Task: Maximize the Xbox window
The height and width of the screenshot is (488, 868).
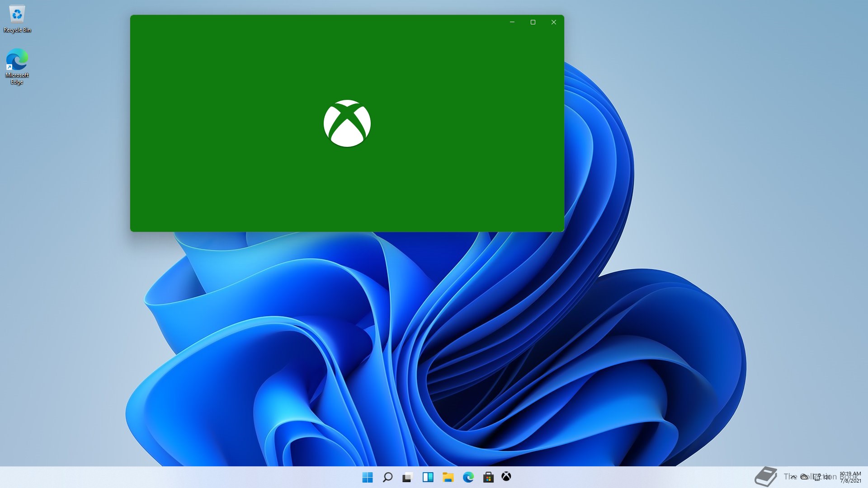Action: tap(533, 22)
